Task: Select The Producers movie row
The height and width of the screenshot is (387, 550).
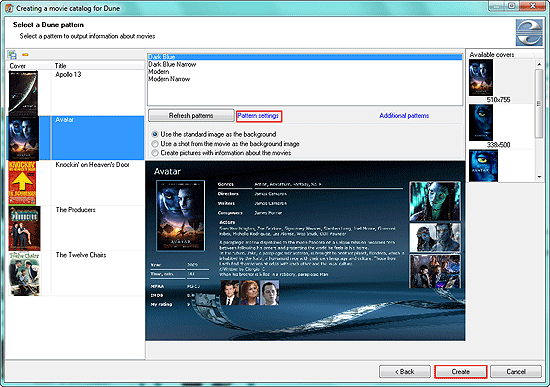Action: [x=76, y=228]
